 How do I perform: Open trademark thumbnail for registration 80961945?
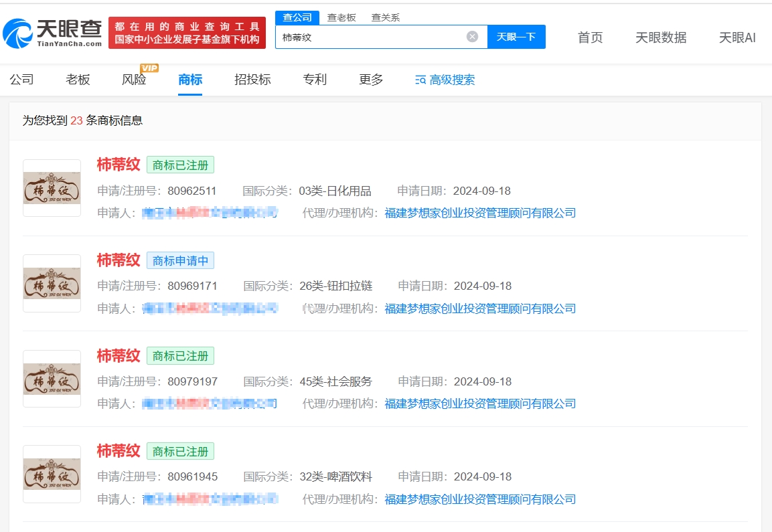click(x=52, y=474)
